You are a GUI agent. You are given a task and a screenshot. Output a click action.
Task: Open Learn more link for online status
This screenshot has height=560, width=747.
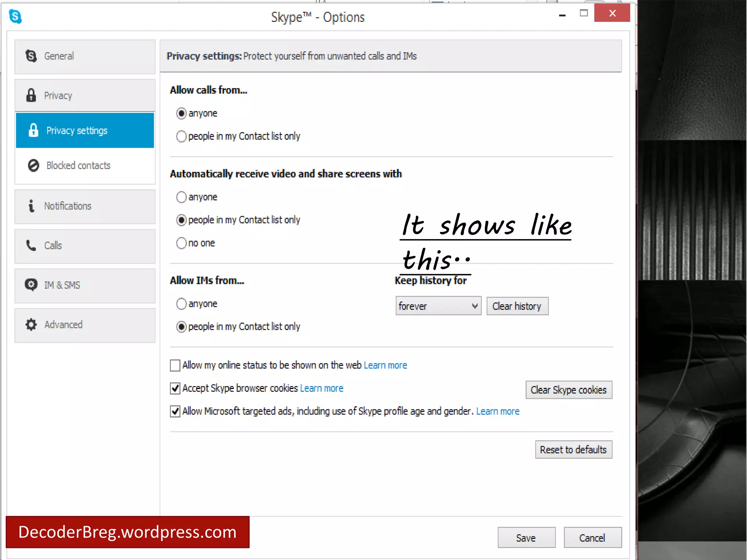click(386, 365)
